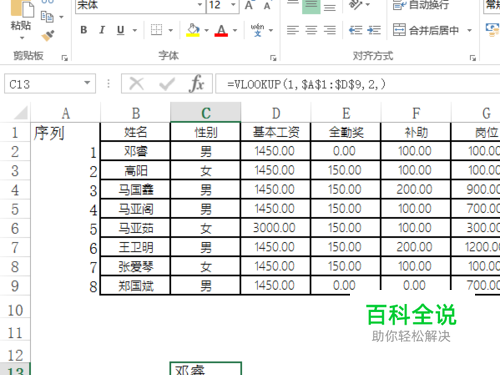Select the cell with name 张爱琴

tap(136, 267)
